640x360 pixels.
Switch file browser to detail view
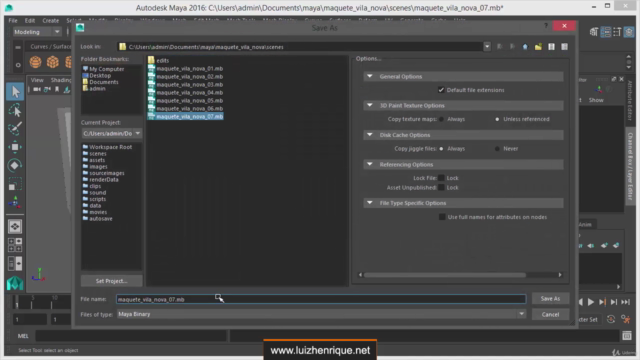pos(564,47)
